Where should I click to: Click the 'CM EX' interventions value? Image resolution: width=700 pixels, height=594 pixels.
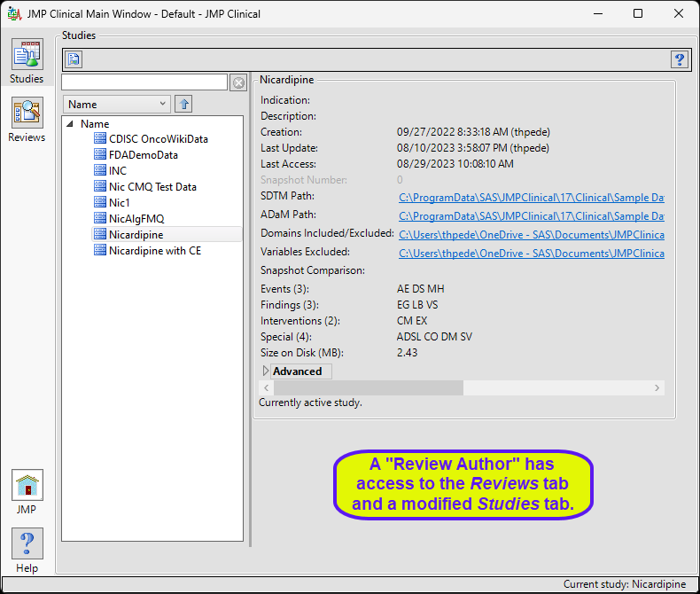[412, 321]
